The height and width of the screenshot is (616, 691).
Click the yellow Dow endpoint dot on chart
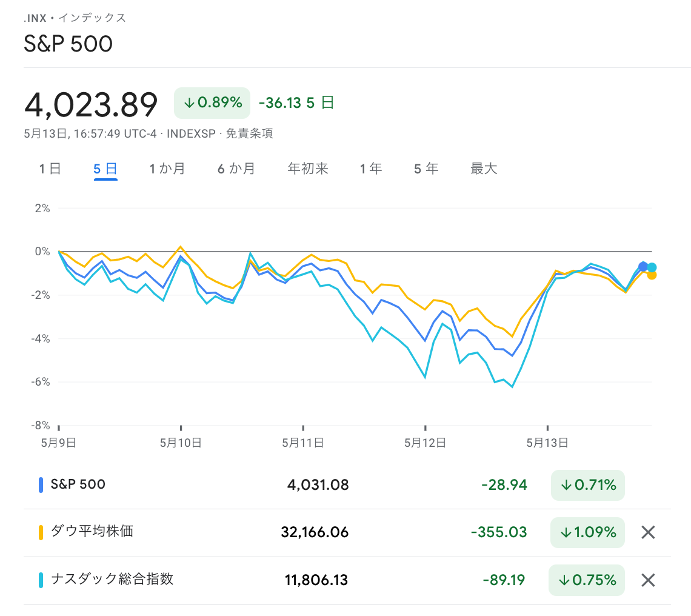point(652,275)
